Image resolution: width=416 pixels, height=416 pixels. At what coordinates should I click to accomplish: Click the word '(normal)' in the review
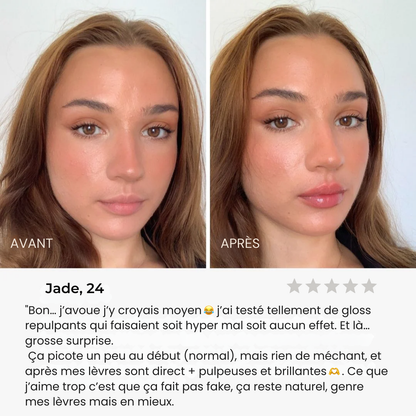(x=210, y=356)
